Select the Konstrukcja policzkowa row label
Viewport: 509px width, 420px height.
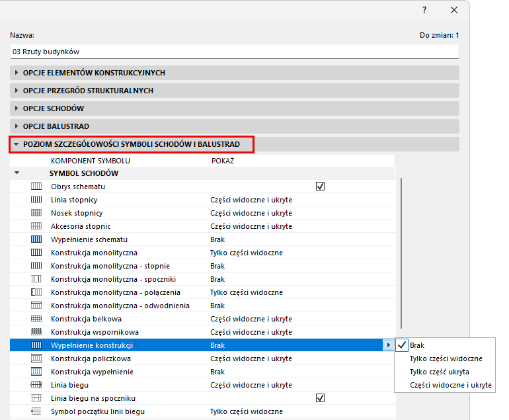91,358
